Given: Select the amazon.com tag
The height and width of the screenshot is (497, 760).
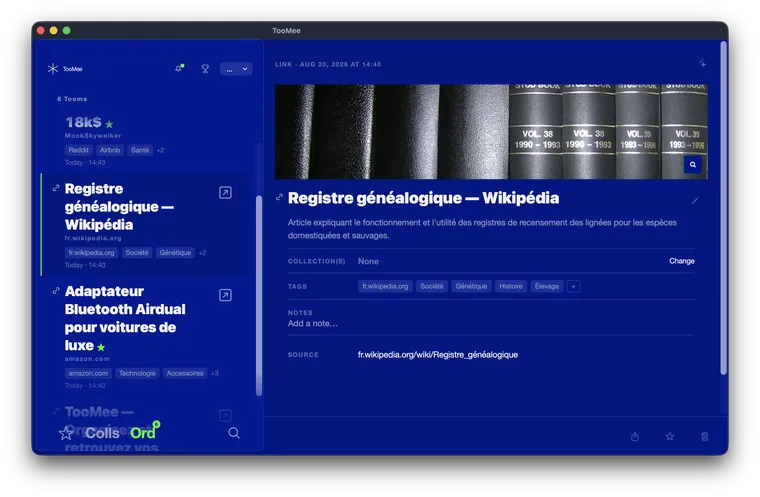Looking at the screenshot, I should pos(88,373).
